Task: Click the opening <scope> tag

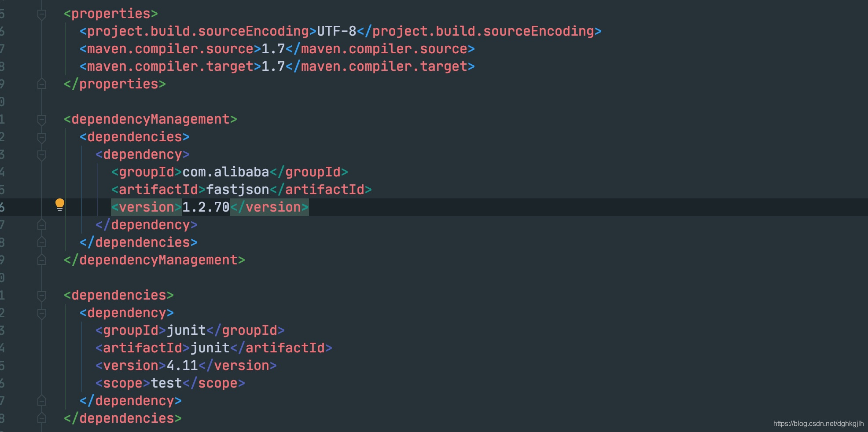Action: tap(123, 383)
